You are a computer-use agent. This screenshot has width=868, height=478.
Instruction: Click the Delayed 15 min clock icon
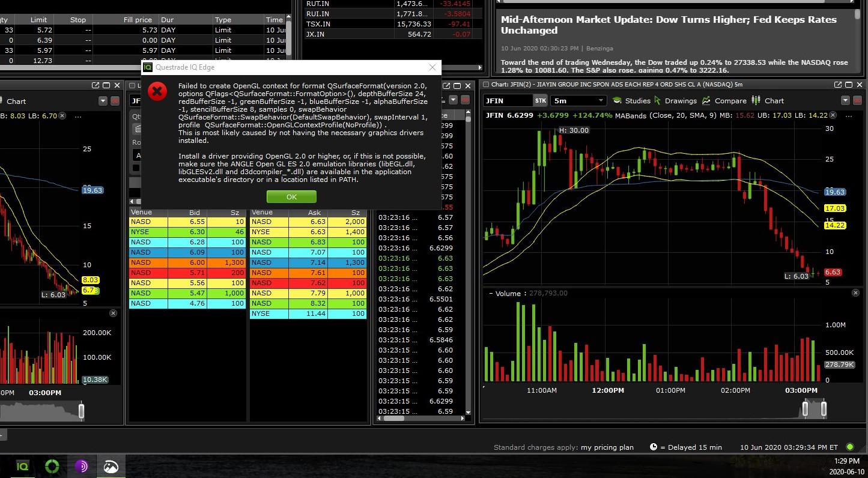(x=654, y=447)
